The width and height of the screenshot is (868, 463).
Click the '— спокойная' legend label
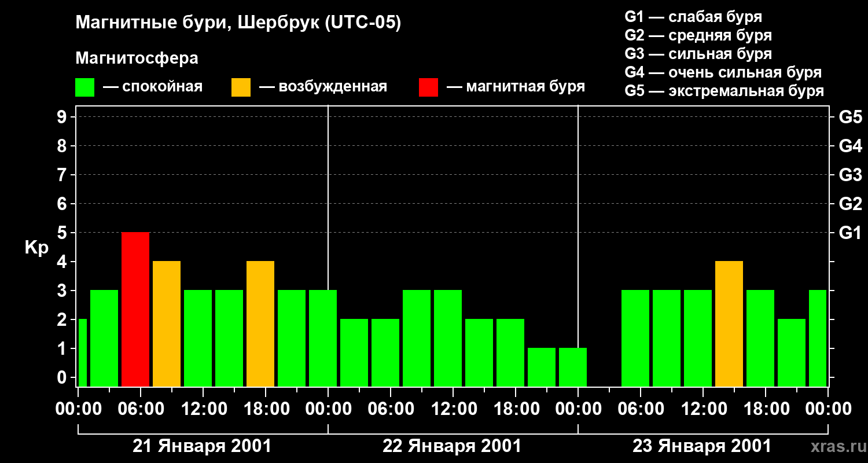pos(153,87)
